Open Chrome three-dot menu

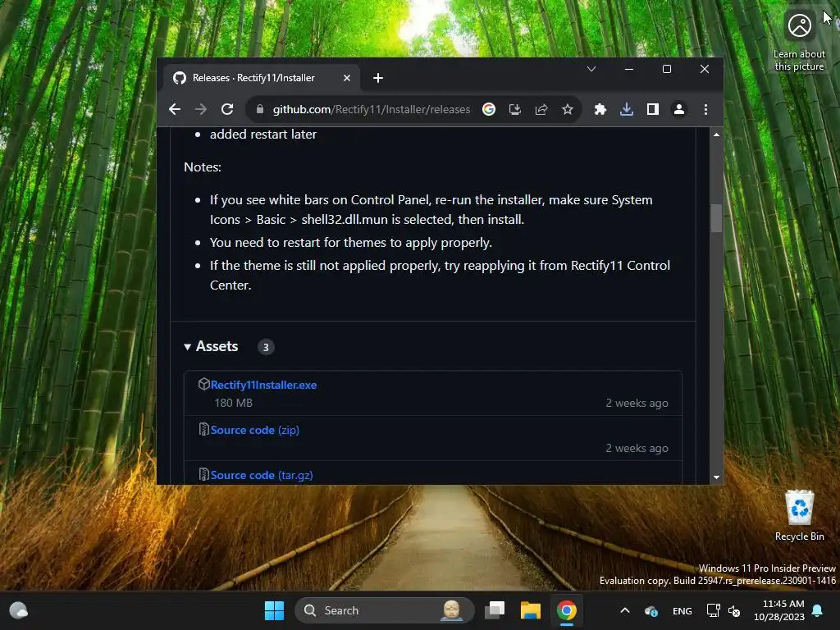705,109
